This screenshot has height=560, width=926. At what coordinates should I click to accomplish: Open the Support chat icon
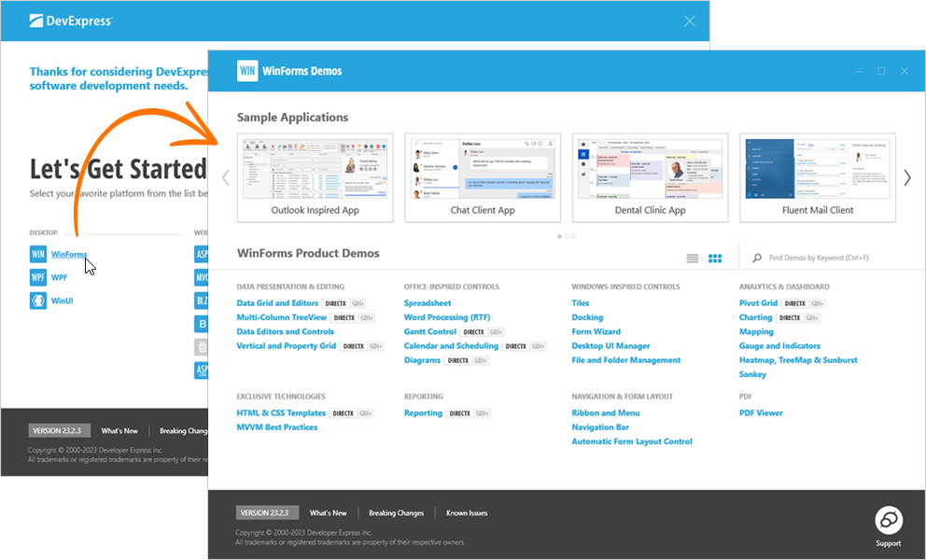tap(889, 520)
